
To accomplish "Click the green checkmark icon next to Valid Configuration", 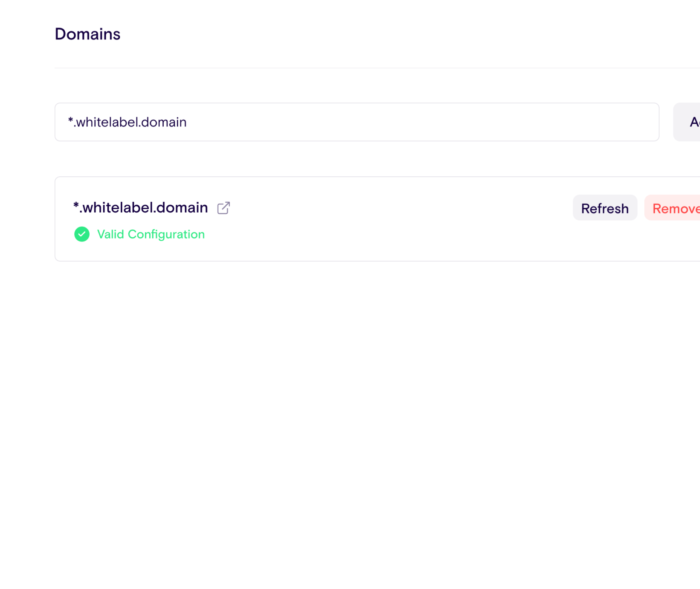I will [x=82, y=235].
